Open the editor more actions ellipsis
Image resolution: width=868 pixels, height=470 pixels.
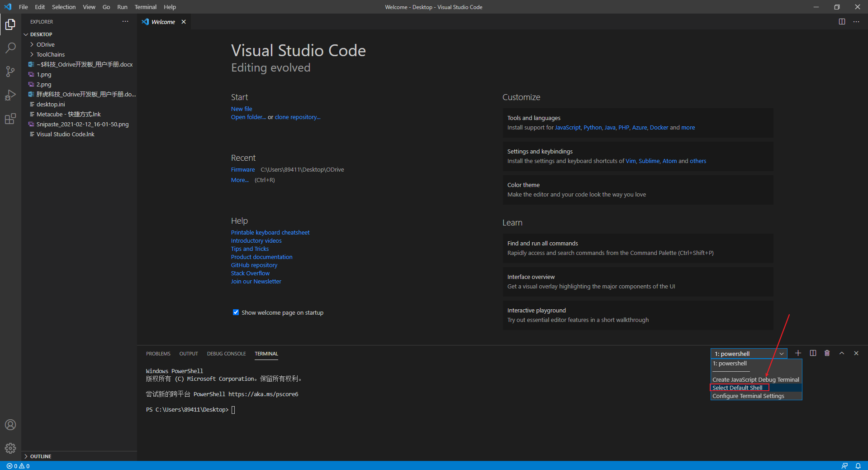[856, 22]
